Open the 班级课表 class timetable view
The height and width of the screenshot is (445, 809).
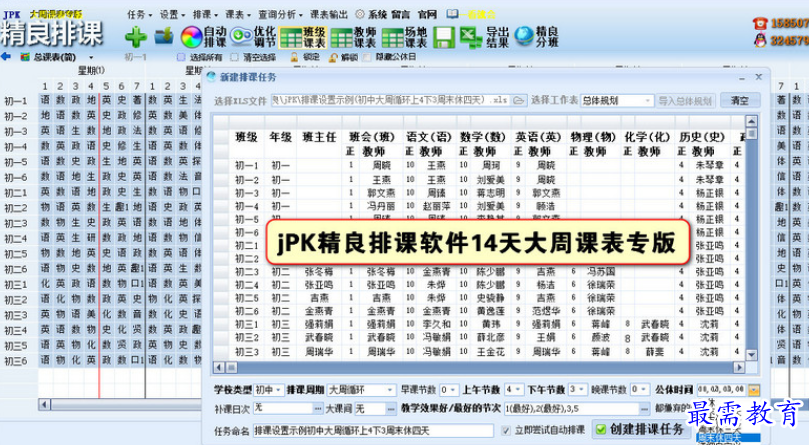[303, 37]
